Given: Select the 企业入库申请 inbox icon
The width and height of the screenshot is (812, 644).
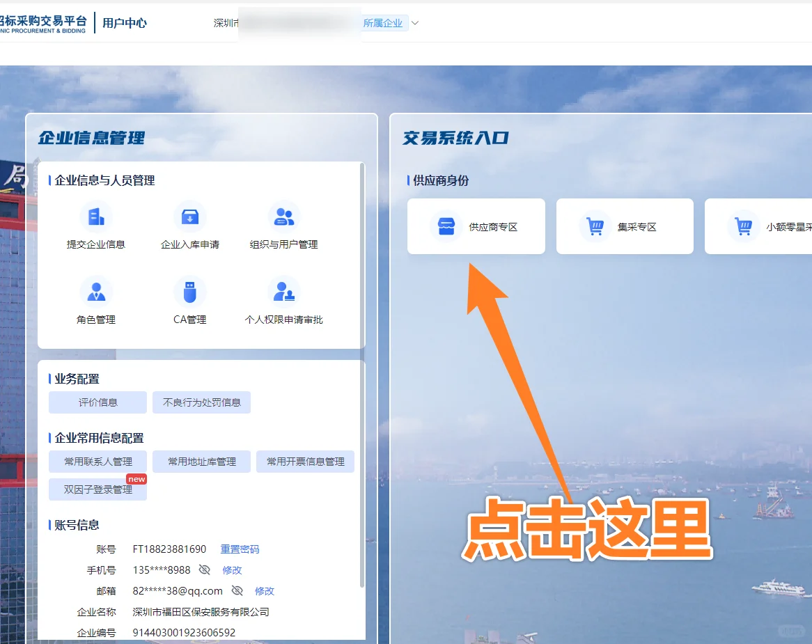Looking at the screenshot, I should tap(189, 217).
